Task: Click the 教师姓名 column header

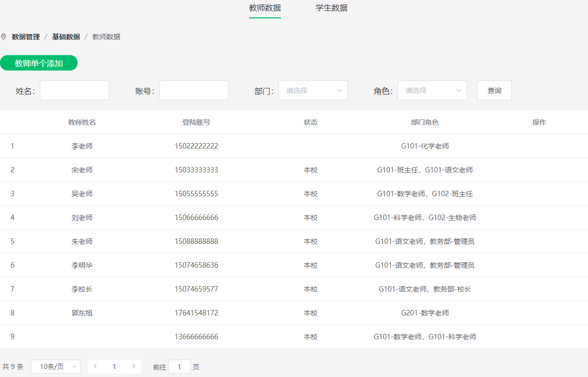Action: click(82, 122)
